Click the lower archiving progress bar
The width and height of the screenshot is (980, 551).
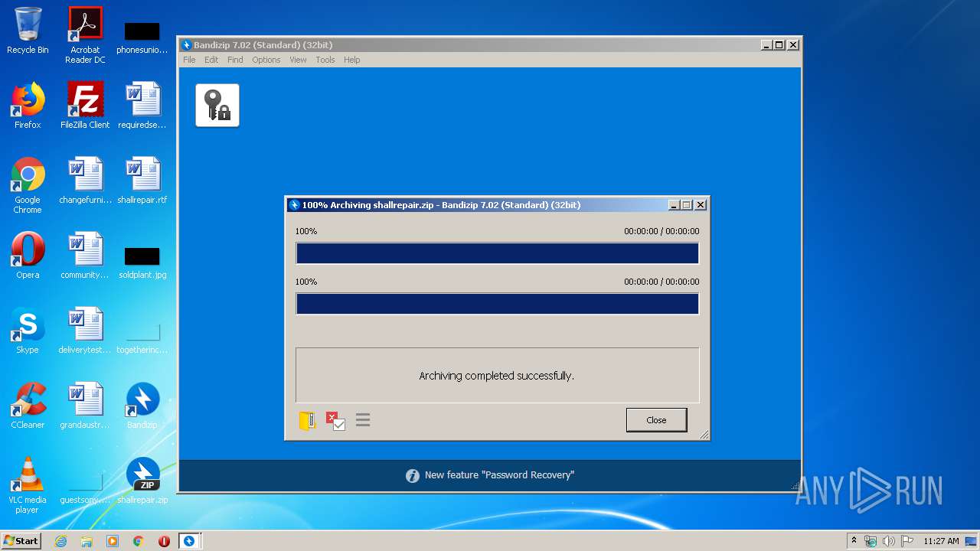click(x=498, y=304)
